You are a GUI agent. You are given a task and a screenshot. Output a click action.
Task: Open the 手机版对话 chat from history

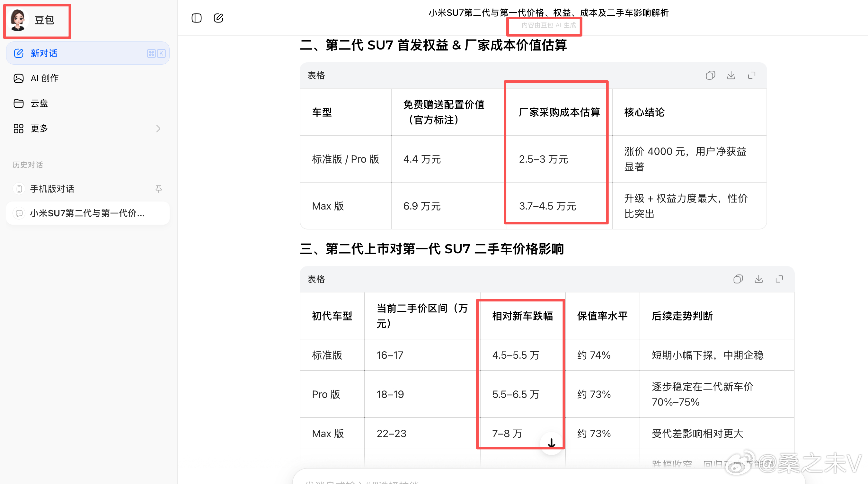(x=52, y=189)
